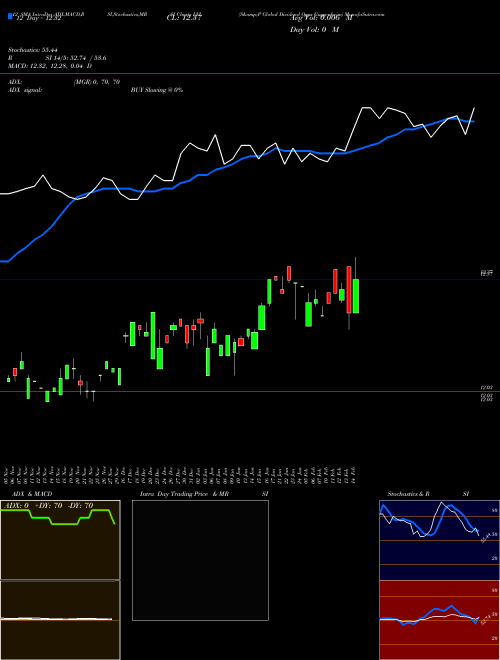
Task: Click the 'Avg Vol: 0.006 M' text
Action: click(x=321, y=18)
